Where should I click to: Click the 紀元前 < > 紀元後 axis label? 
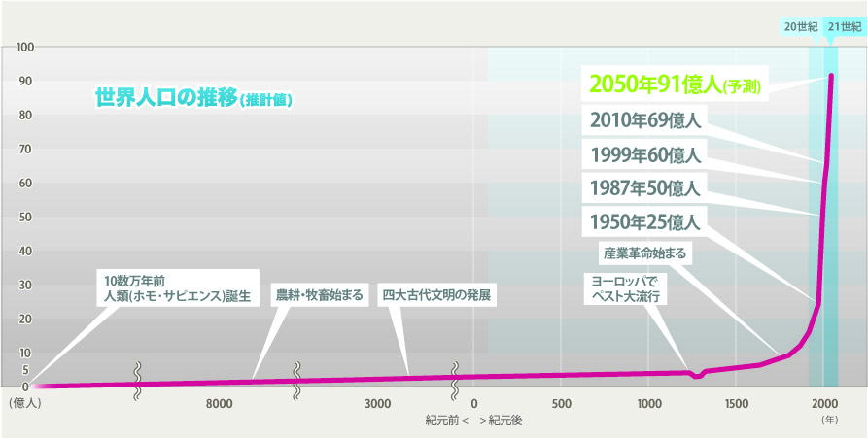(x=474, y=421)
